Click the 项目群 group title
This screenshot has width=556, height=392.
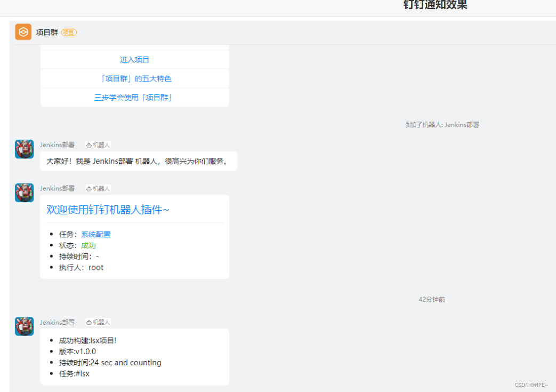coord(47,33)
